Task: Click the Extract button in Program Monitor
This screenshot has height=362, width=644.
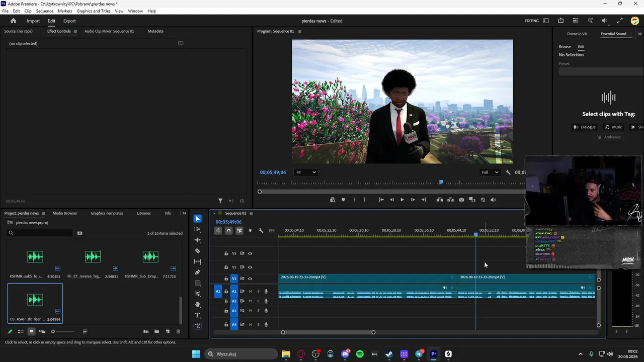Action: coord(450,200)
